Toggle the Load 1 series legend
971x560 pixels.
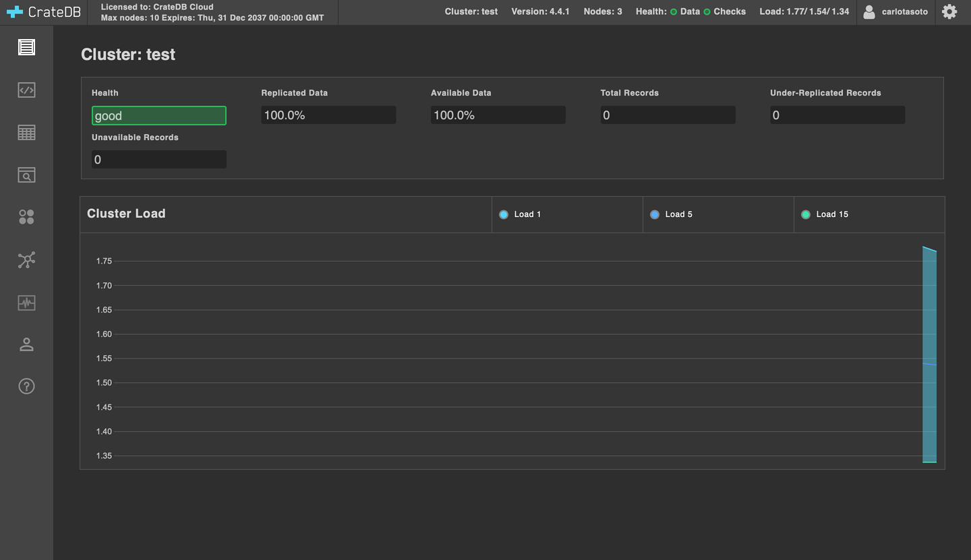pyautogui.click(x=520, y=214)
